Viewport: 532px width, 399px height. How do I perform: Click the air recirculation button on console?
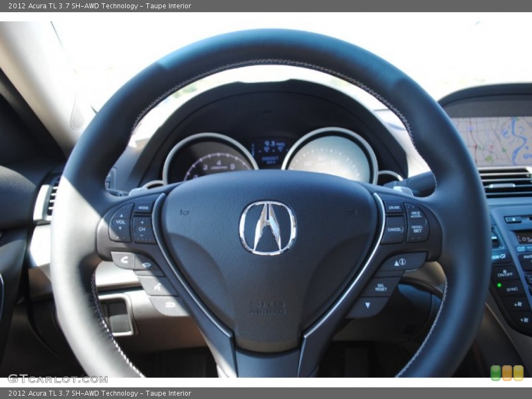499,257
